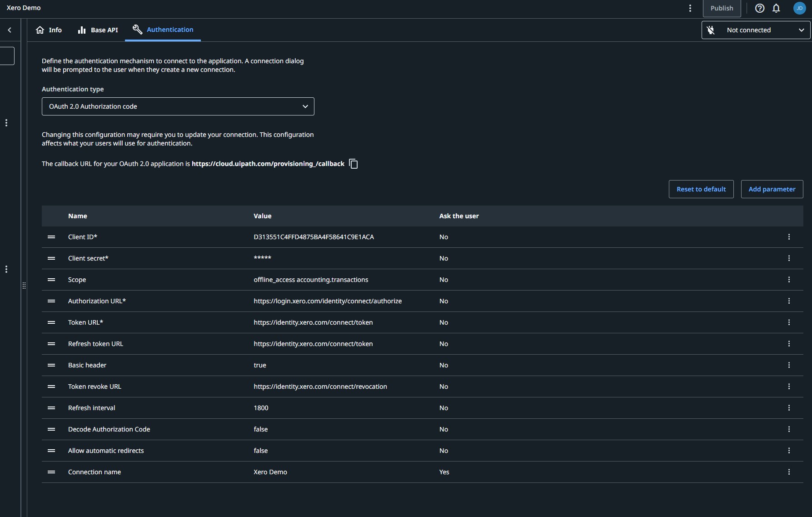
Task: Grab the reorder handle for Scope row
Action: click(51, 280)
